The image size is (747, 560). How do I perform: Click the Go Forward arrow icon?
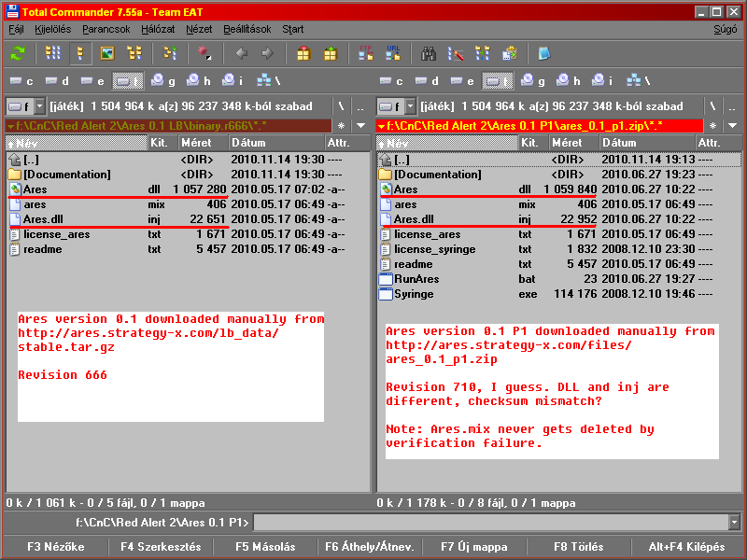pyautogui.click(x=267, y=53)
